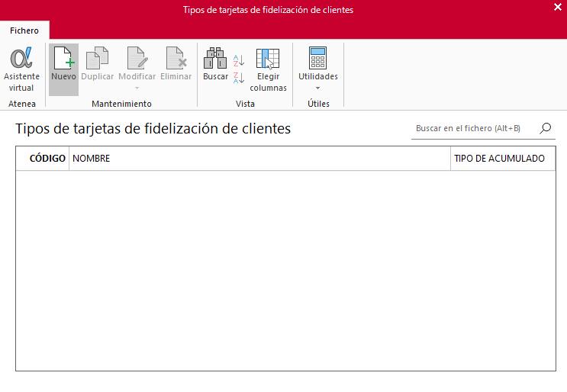Sort by the NOMBRE column header
The image size is (567, 392).
[259, 158]
